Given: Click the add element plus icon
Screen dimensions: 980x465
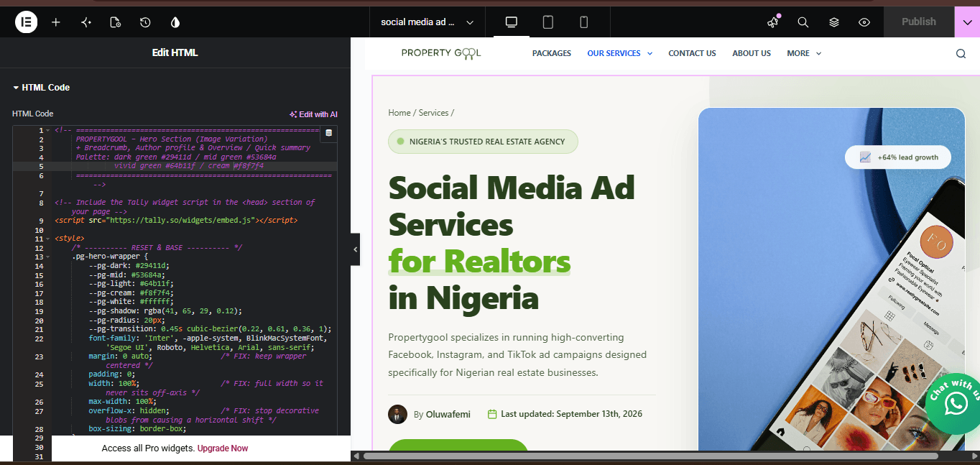Looking at the screenshot, I should [x=56, y=22].
